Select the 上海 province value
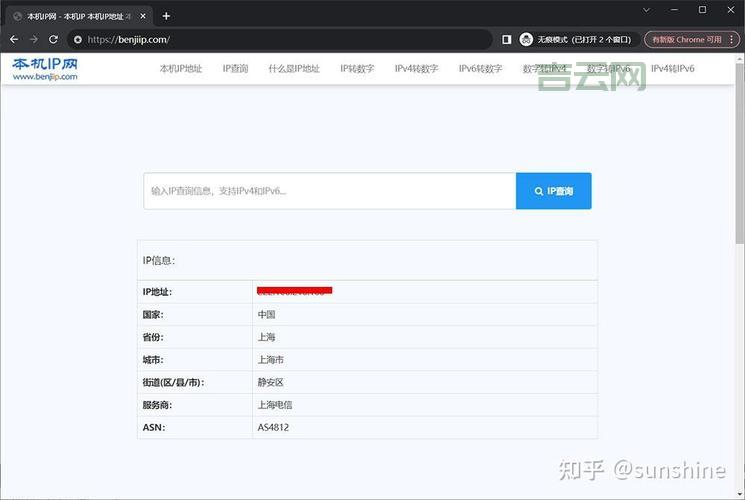 pyautogui.click(x=267, y=337)
